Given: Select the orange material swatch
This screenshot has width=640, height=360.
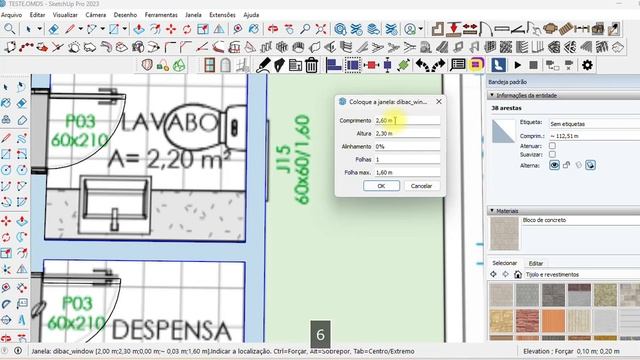Looking at the screenshot, I should [x=553, y=320].
